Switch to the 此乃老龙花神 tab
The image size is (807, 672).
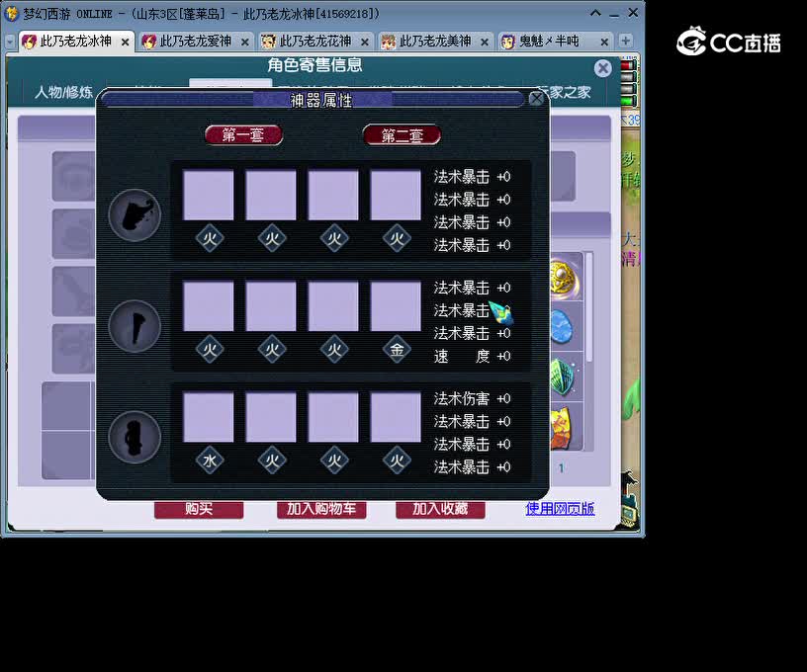pyautogui.click(x=314, y=42)
